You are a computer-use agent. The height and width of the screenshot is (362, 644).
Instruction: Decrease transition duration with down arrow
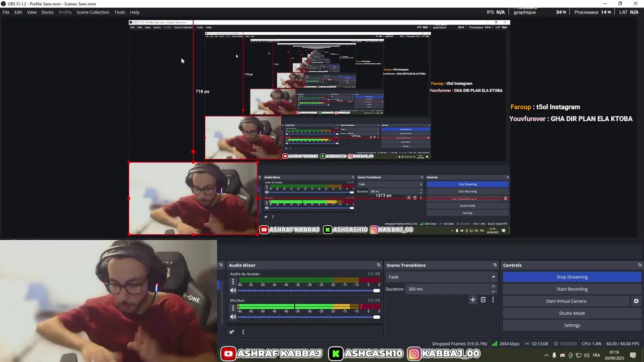coord(493,292)
